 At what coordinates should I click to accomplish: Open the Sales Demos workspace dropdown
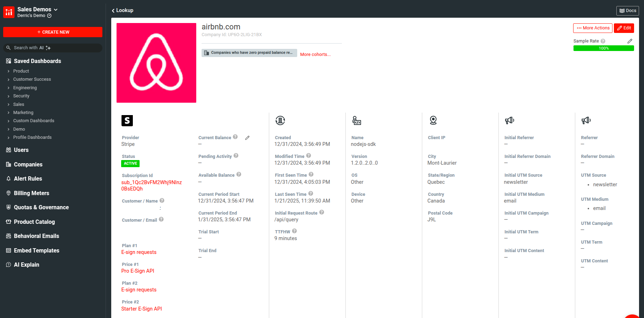coord(37,10)
